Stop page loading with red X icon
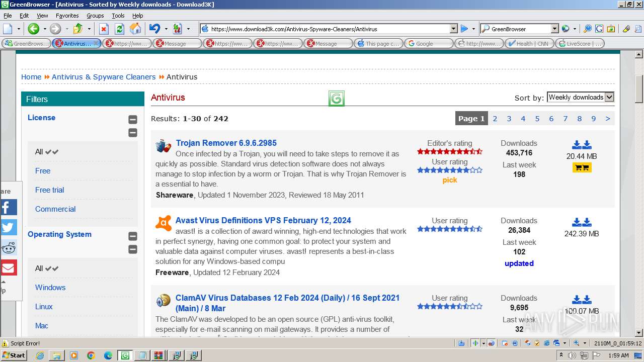Screen dimensions: 644x362 (x=104, y=29)
